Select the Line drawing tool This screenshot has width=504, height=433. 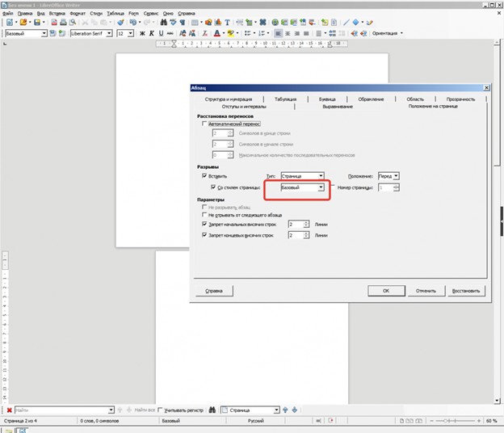pyautogui.click(x=346, y=22)
